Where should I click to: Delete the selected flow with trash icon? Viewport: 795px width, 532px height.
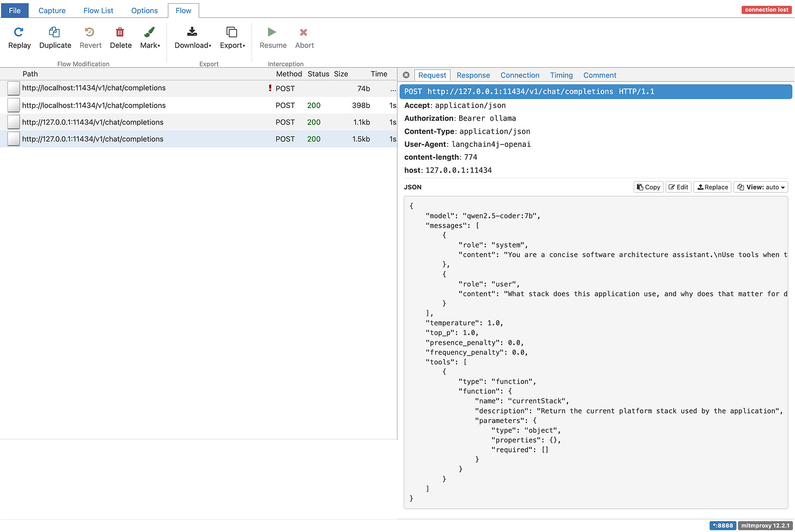120,33
